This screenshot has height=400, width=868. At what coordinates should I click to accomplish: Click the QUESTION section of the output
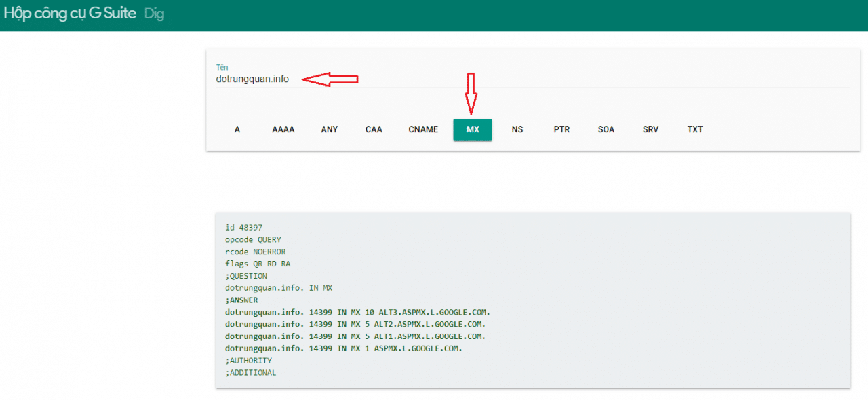[x=246, y=275]
